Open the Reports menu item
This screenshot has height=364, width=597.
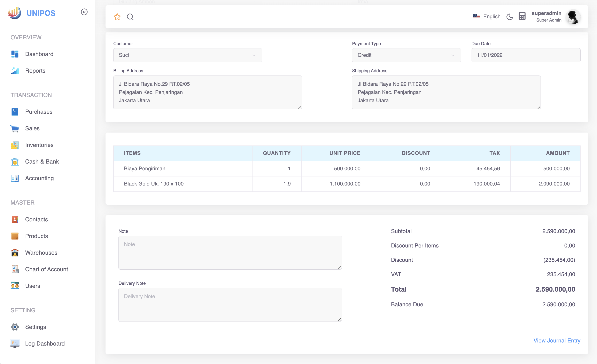pyautogui.click(x=35, y=71)
